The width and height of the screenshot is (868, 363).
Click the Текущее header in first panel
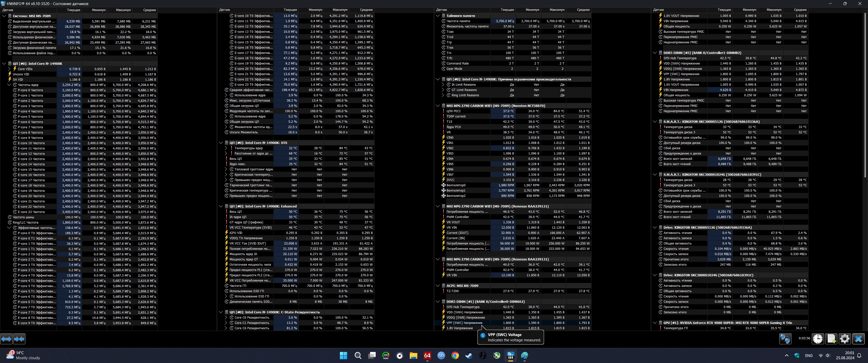pos(73,10)
